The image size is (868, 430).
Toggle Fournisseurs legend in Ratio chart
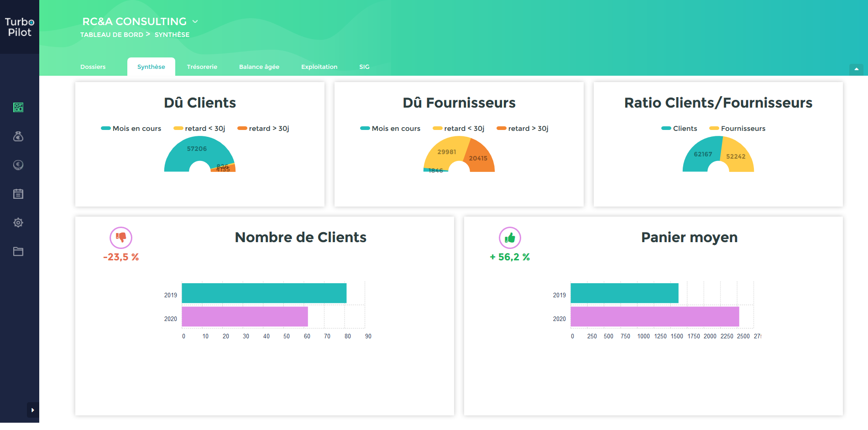(737, 129)
